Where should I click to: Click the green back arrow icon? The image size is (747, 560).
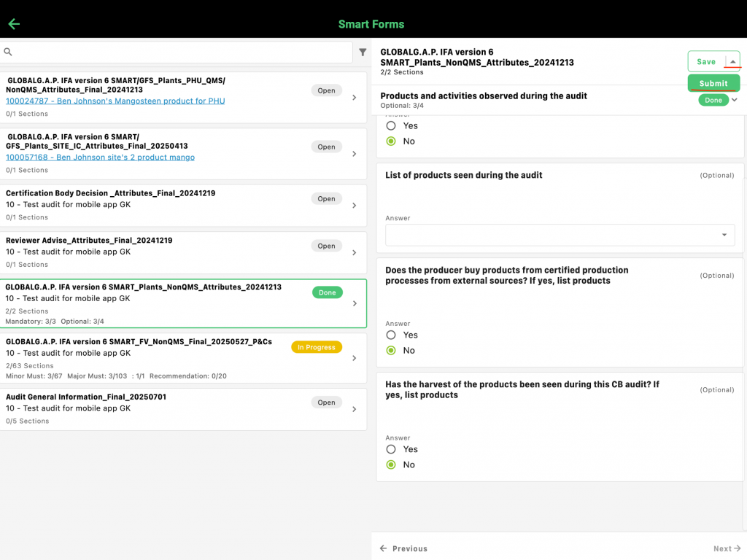pos(14,24)
